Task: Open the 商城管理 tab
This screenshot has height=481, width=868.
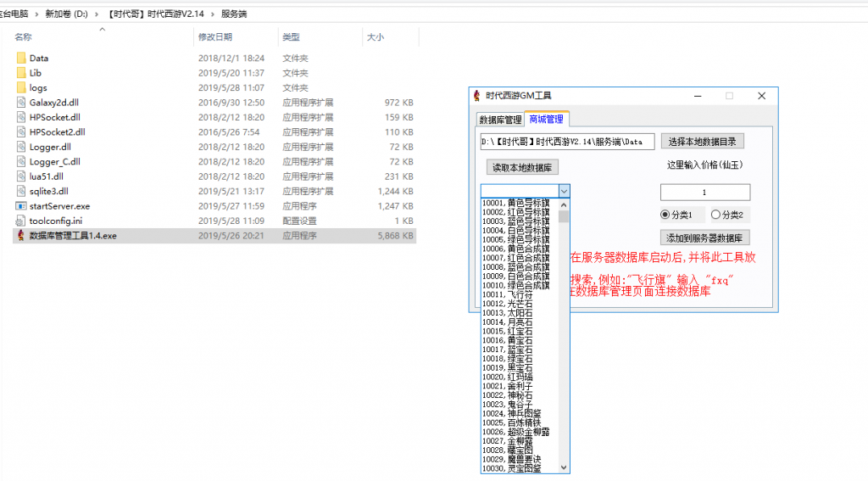Action: coord(547,120)
